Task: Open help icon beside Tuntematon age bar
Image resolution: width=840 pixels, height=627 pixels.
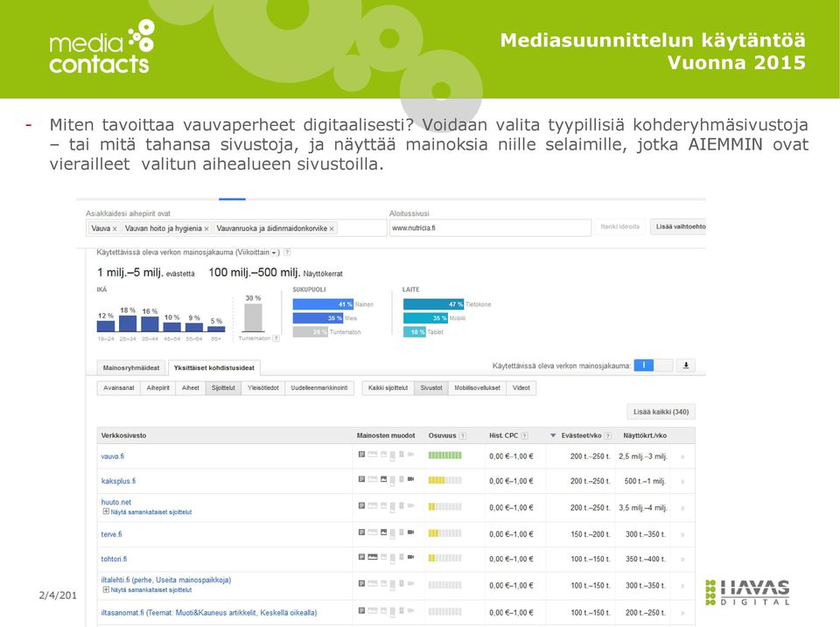Action: point(276,338)
